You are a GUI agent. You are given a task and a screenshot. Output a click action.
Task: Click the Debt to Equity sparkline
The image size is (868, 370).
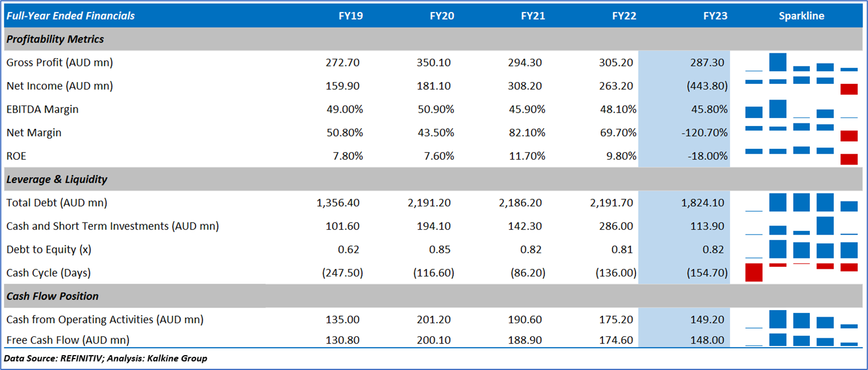coord(801,249)
